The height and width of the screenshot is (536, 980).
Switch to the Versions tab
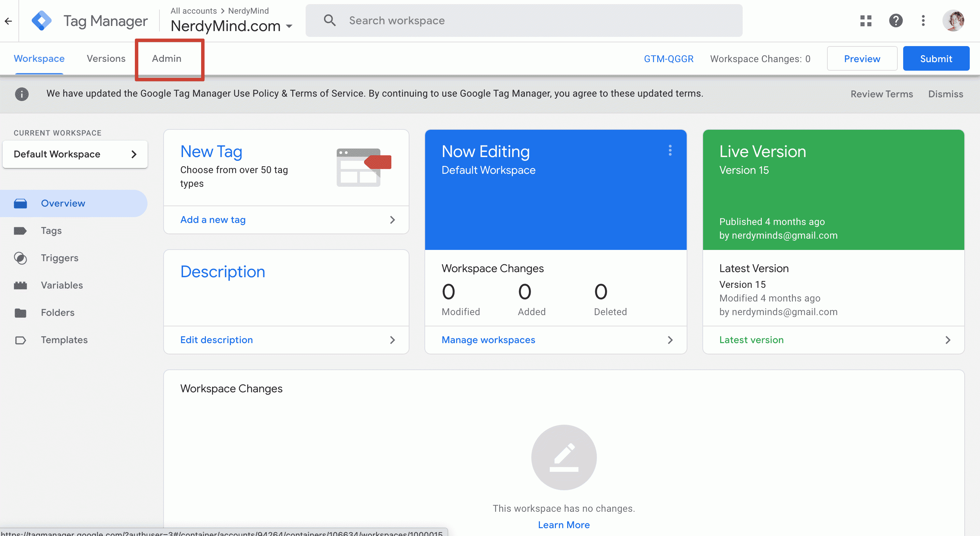pyautogui.click(x=106, y=58)
